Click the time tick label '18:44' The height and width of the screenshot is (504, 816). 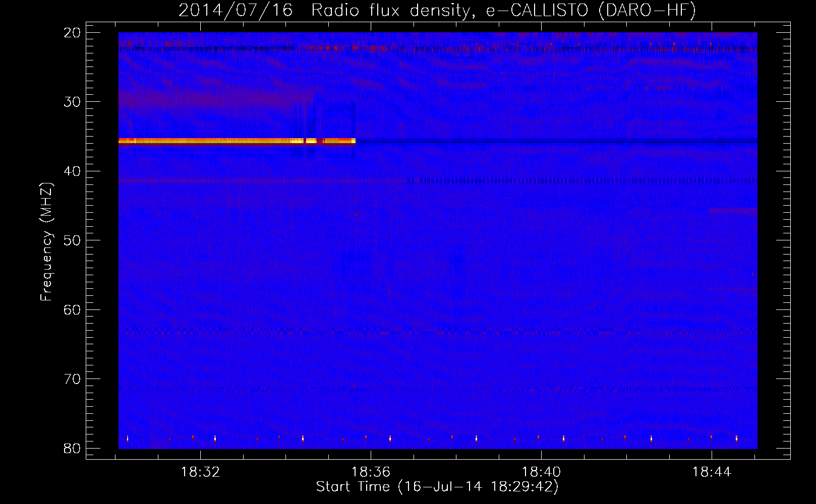(x=712, y=472)
